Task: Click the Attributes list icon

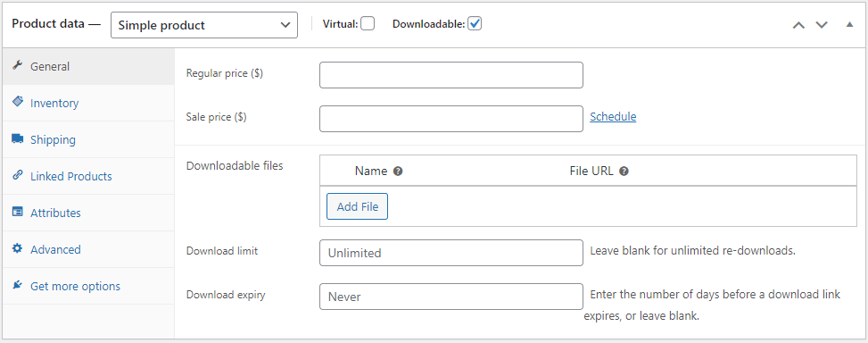Action: point(17,212)
